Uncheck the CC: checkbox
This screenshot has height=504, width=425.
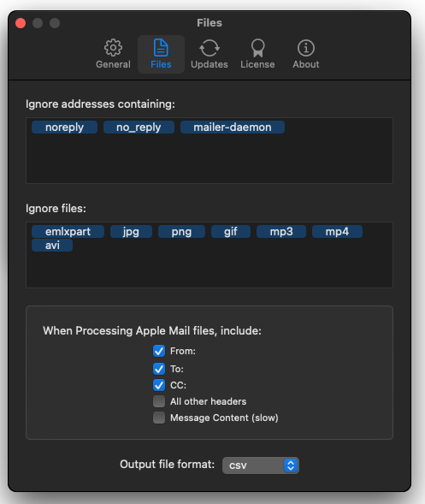click(159, 385)
